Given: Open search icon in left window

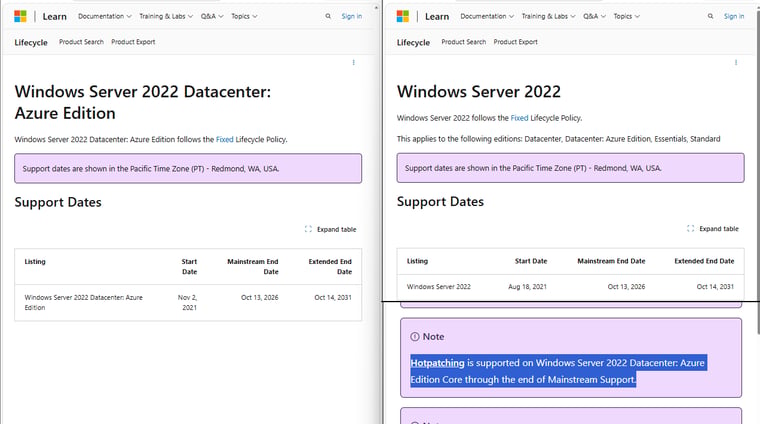Looking at the screenshot, I should [x=328, y=16].
